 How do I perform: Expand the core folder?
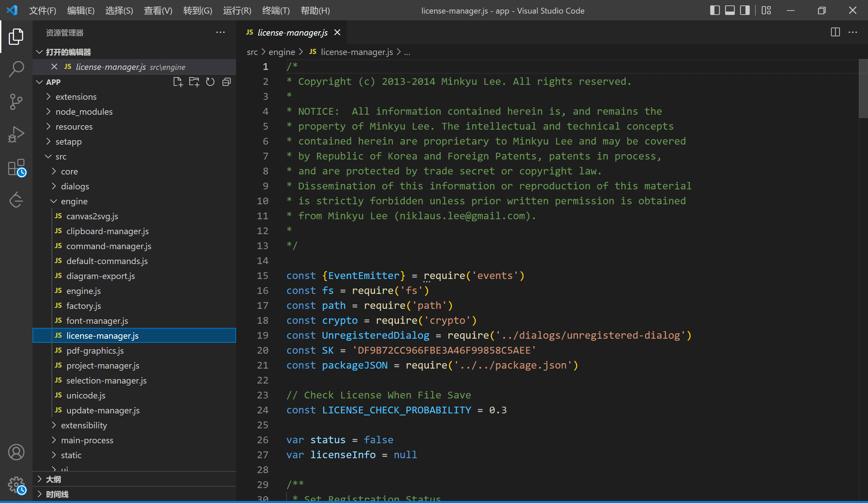pos(134,171)
